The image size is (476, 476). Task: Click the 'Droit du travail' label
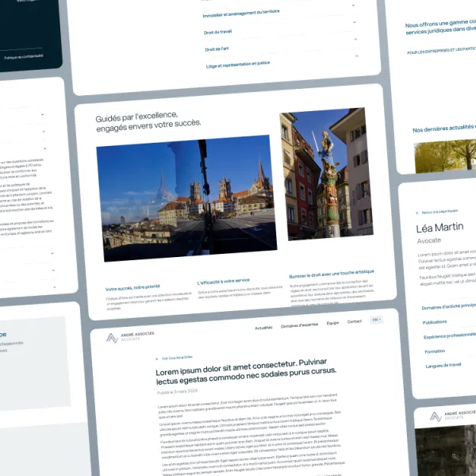click(217, 32)
